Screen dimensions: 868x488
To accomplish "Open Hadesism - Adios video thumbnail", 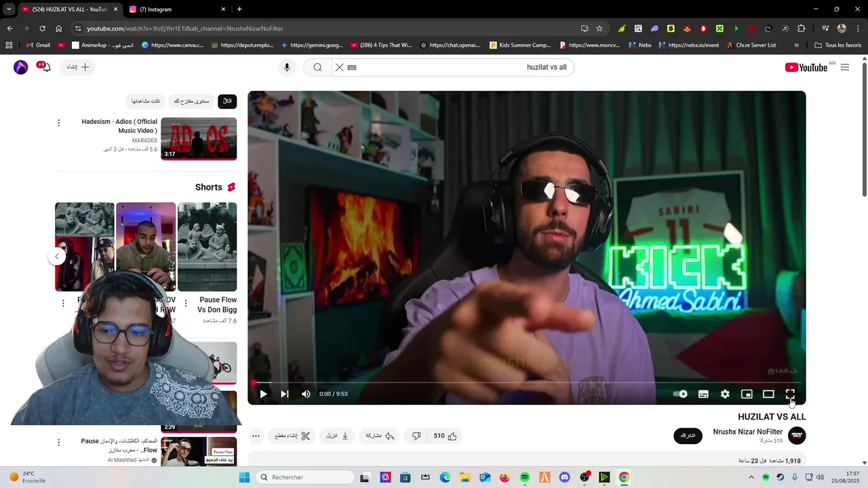I will click(199, 139).
